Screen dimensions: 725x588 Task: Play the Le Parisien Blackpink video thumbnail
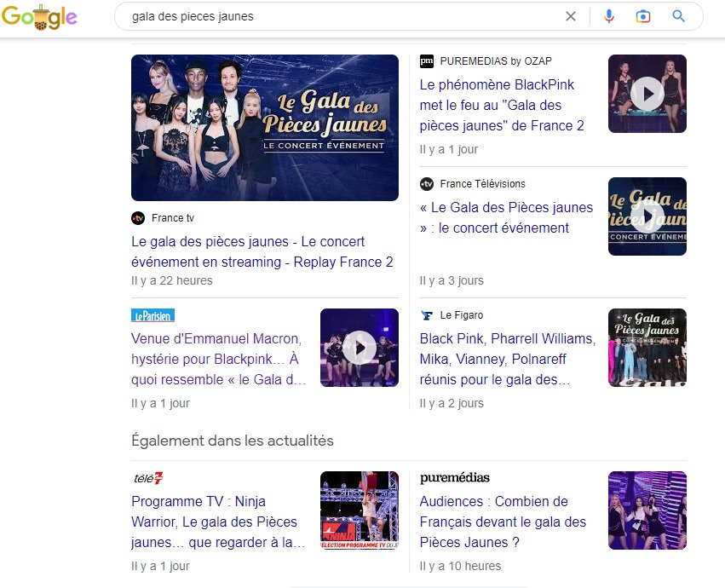[360, 348]
